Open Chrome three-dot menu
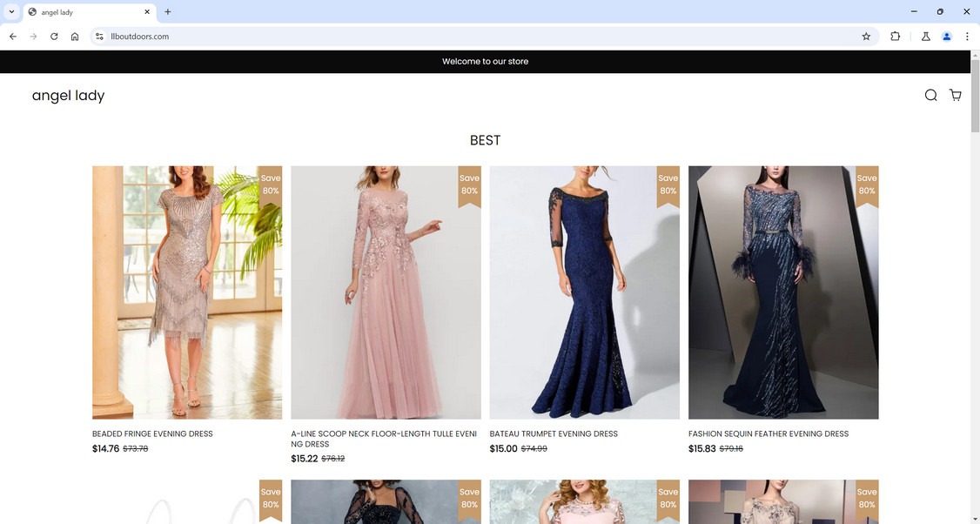Viewport: 980px width, 524px height. (967, 37)
